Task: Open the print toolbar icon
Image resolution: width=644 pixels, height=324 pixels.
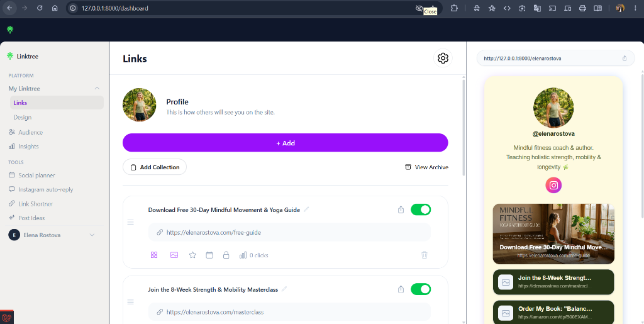Action: point(582,8)
